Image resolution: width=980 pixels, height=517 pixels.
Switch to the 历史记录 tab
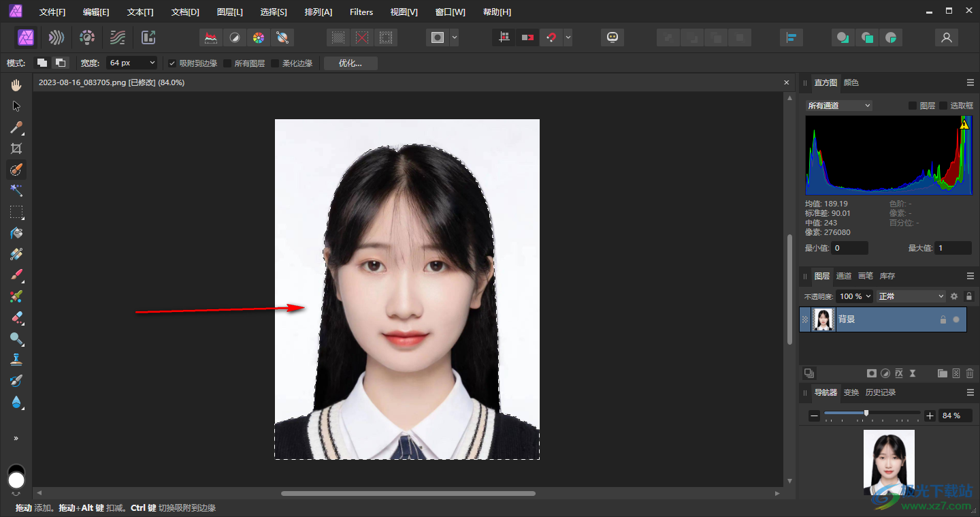(x=880, y=393)
